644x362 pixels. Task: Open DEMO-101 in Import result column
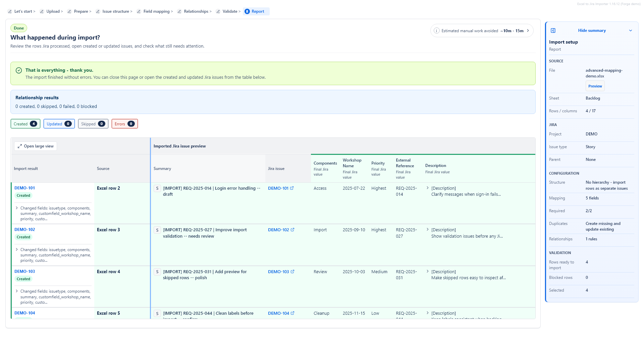(x=24, y=188)
